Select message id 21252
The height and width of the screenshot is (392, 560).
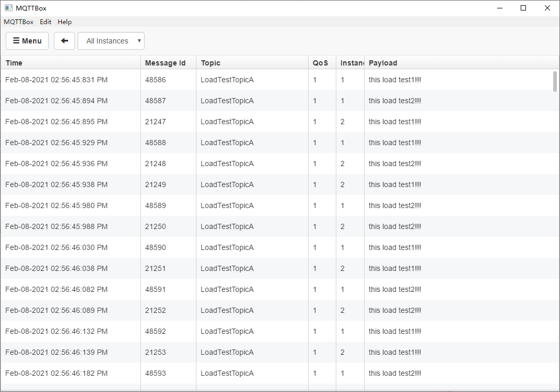(156, 310)
